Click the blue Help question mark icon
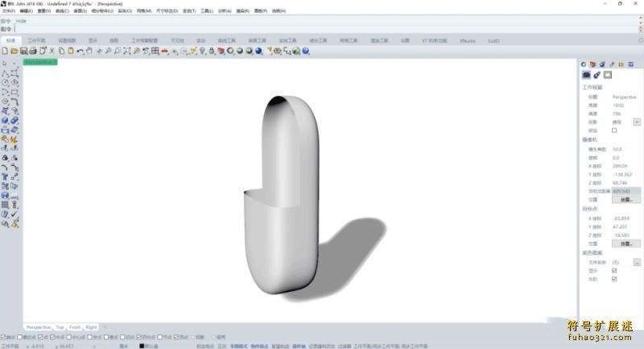The image size is (644, 349). pos(306,51)
